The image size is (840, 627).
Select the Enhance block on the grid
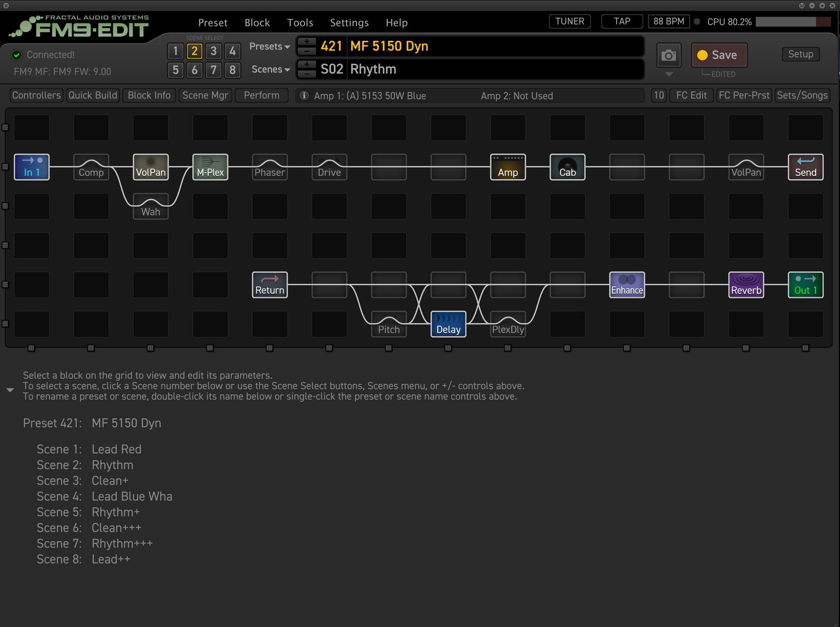[x=627, y=285]
